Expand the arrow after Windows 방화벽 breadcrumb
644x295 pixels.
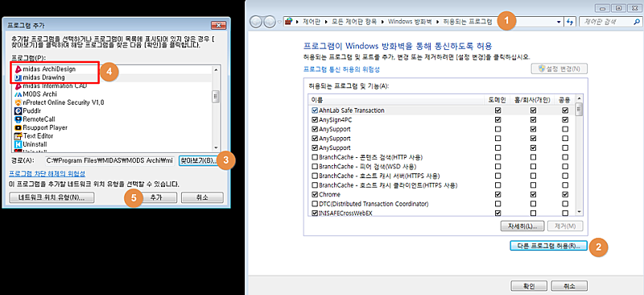pyautogui.click(x=437, y=22)
